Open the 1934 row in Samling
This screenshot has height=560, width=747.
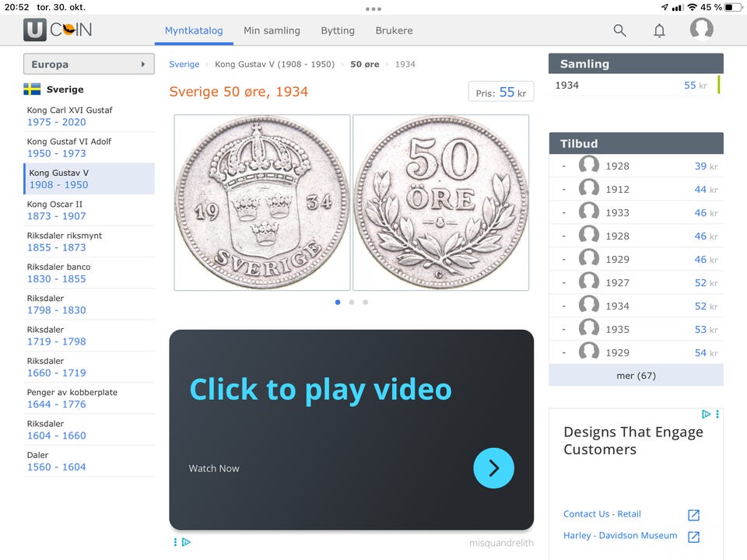coord(636,86)
